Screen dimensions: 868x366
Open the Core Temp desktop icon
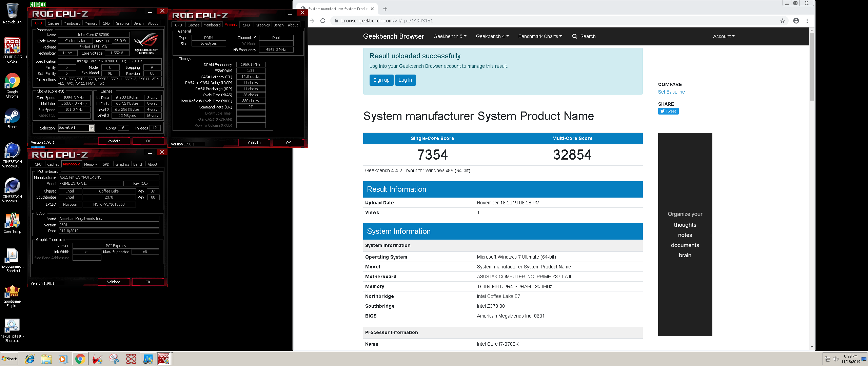click(12, 223)
